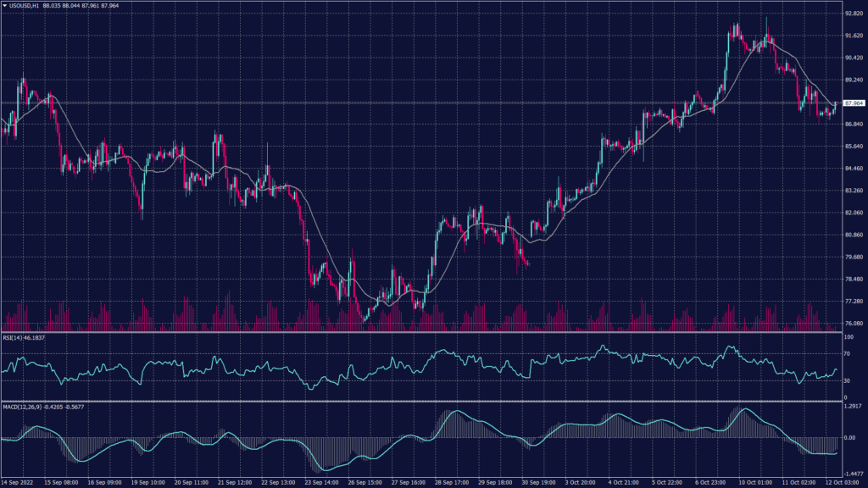
Task: Click the 76.080 price scale label
Action: coord(853,323)
